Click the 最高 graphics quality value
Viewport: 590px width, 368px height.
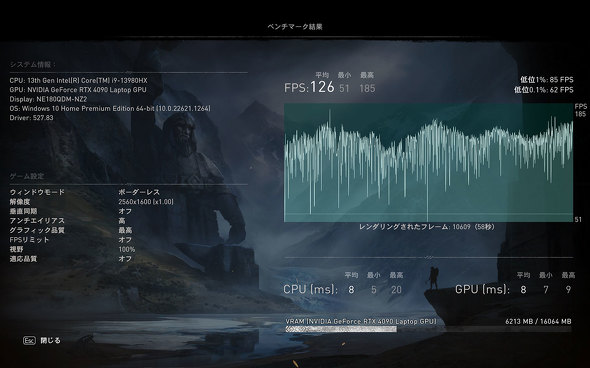click(x=125, y=230)
